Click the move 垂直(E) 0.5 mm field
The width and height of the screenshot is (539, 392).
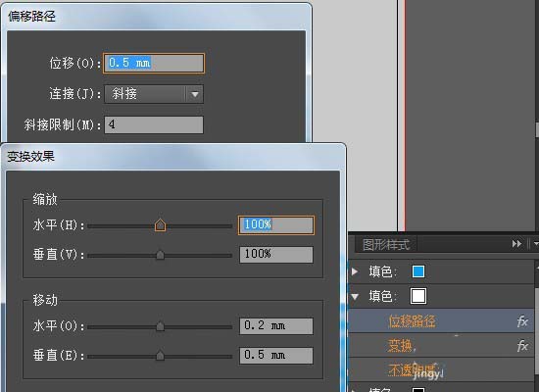[x=276, y=355]
